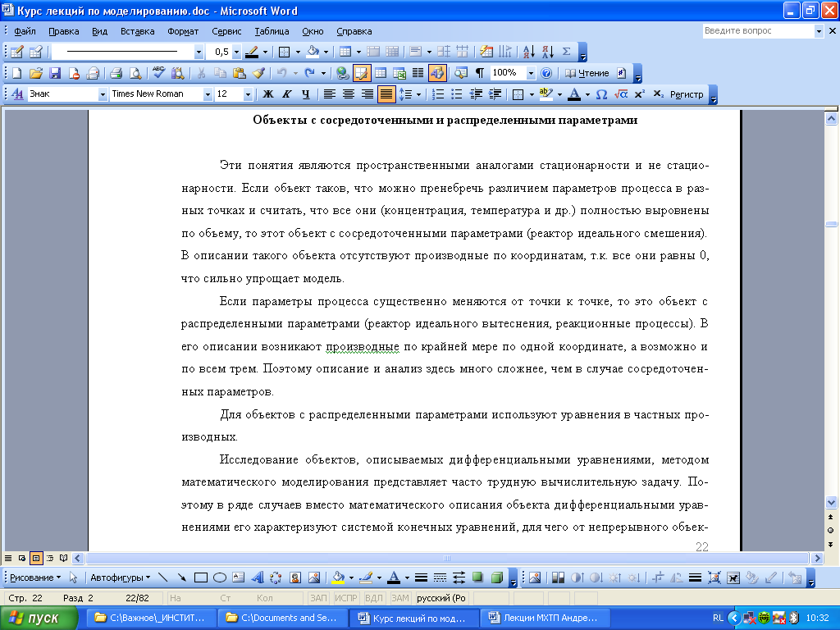The height and width of the screenshot is (630, 840).
Task: Toggle Underline formatting (Ч)
Action: tap(305, 94)
